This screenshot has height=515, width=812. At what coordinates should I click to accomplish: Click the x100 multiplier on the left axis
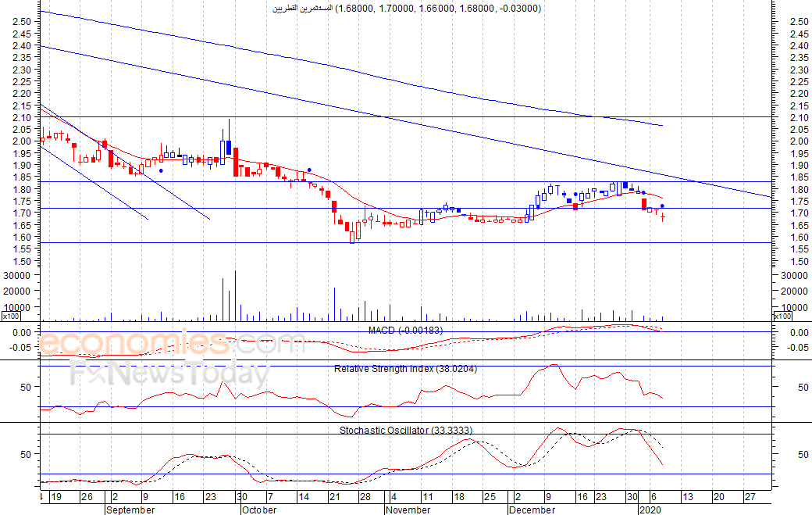[11, 316]
